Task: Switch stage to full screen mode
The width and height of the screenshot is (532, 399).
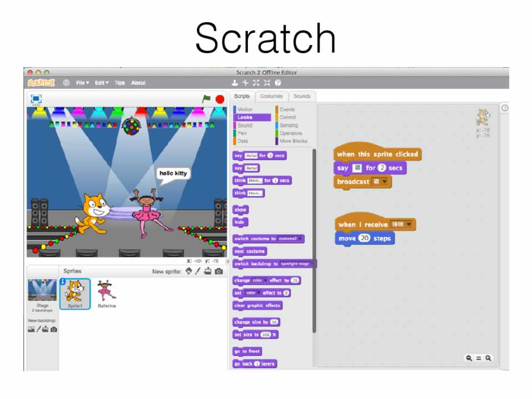Action: (36, 99)
